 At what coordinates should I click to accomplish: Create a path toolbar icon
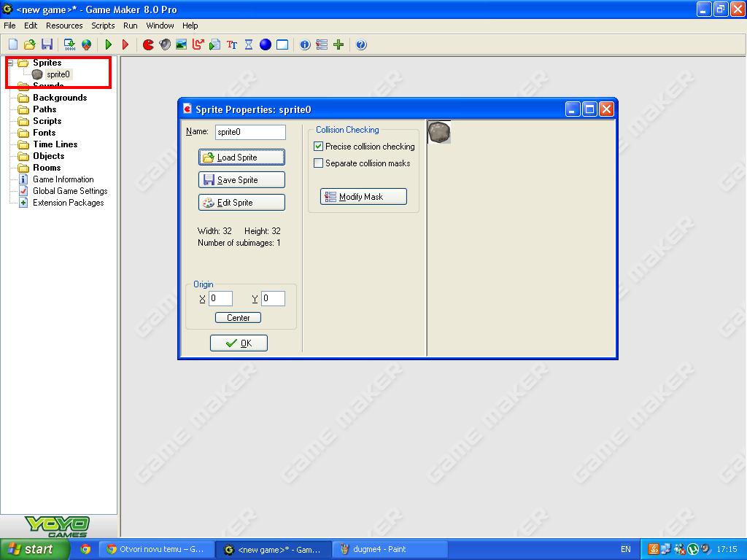click(198, 44)
